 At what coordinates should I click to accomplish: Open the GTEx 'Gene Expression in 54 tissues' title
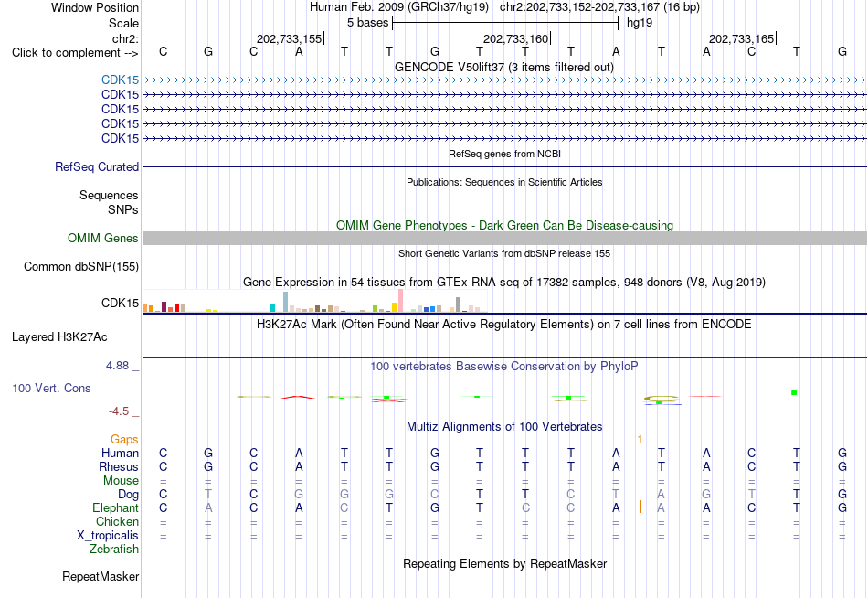tap(504, 283)
